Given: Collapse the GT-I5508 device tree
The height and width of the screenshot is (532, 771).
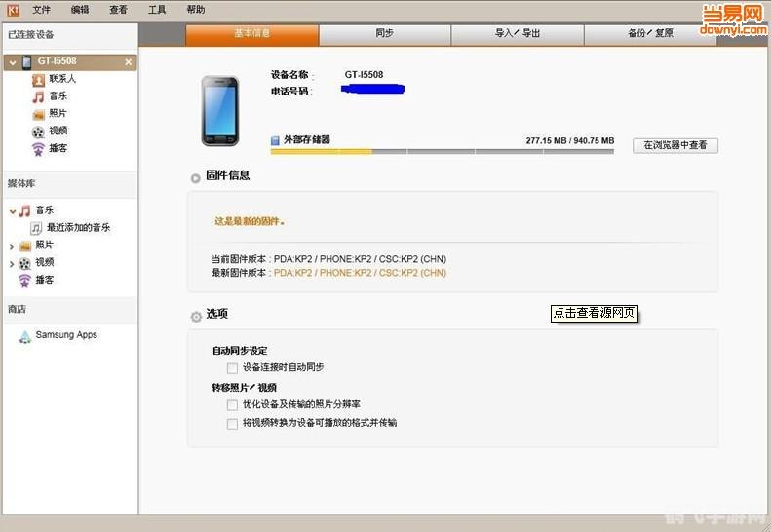Looking at the screenshot, I should [x=12, y=62].
